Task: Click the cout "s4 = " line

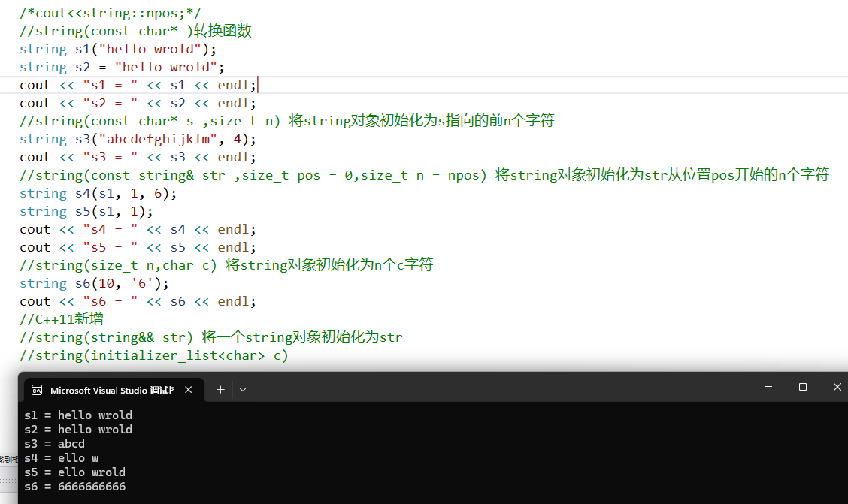Action: click(x=138, y=229)
